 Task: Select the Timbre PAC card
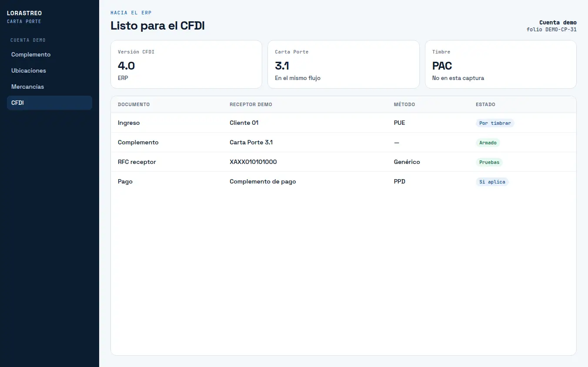click(x=501, y=64)
